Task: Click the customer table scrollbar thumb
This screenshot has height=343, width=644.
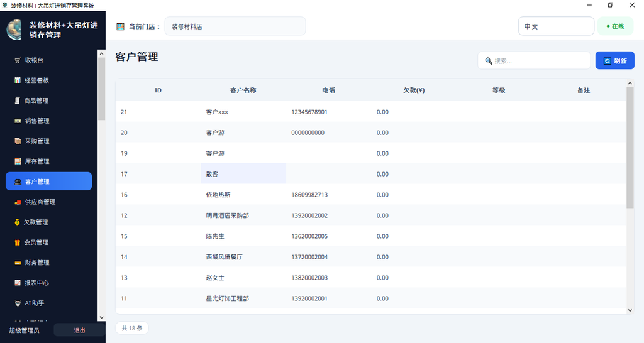Action: pyautogui.click(x=630, y=148)
